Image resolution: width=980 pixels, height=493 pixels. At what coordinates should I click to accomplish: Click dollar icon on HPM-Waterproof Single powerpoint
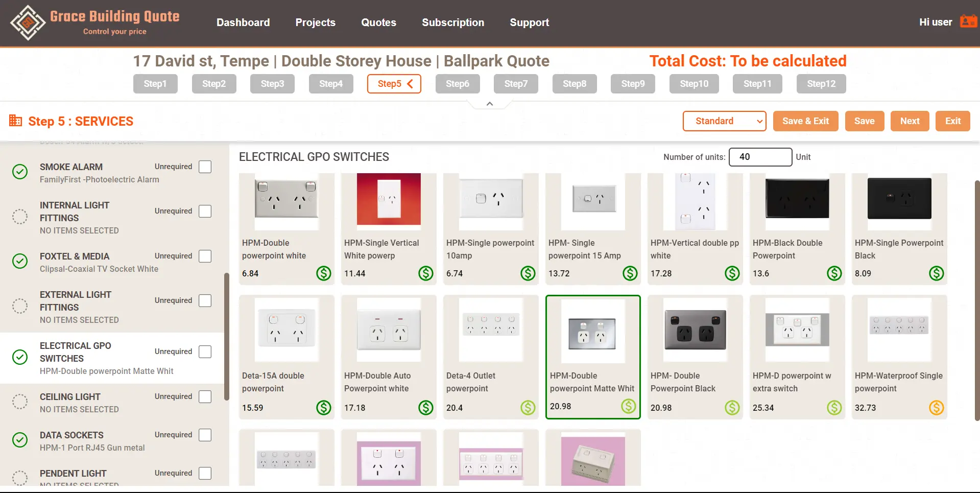tap(936, 408)
